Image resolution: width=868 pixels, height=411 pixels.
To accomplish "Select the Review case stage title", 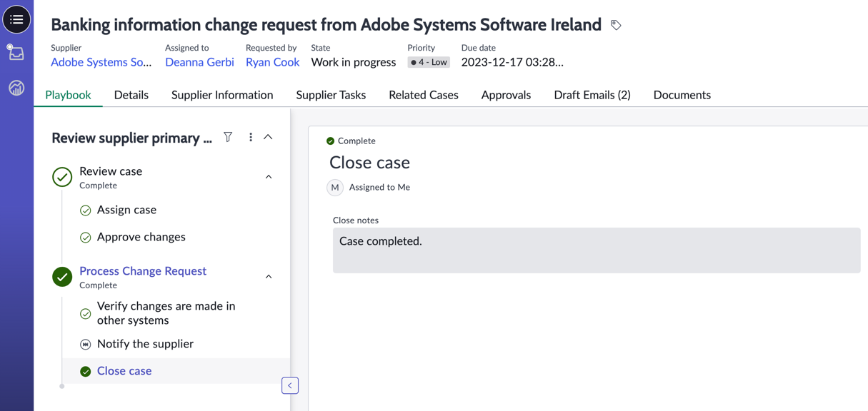I will pos(111,171).
